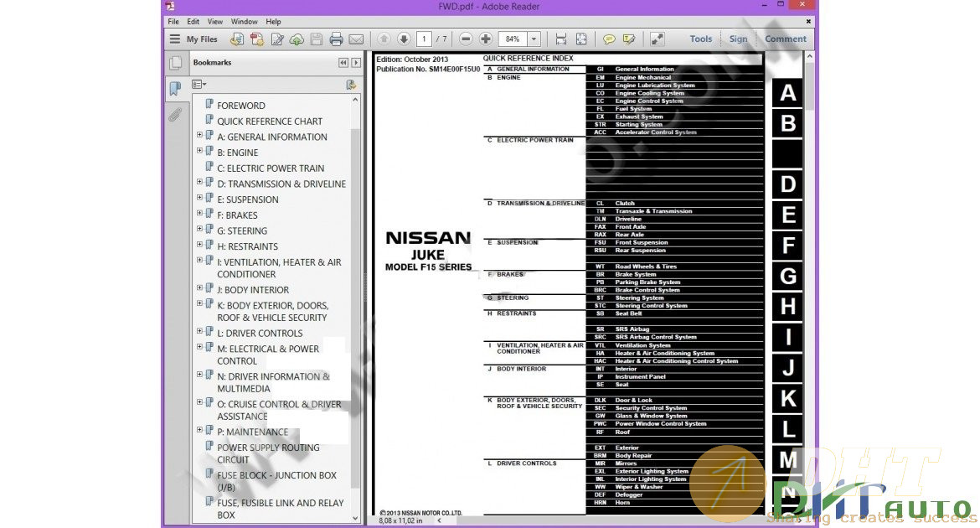
Task: Expand the J: BODY INTERIOR bookmark
Action: click(199, 287)
